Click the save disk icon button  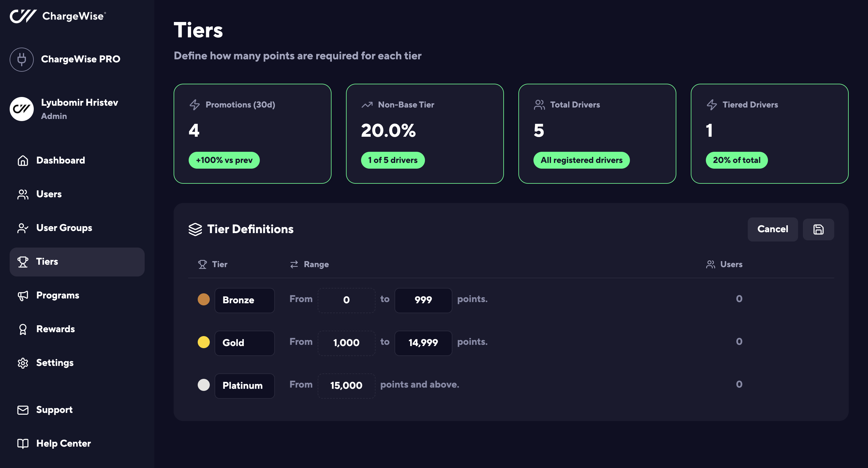(818, 229)
